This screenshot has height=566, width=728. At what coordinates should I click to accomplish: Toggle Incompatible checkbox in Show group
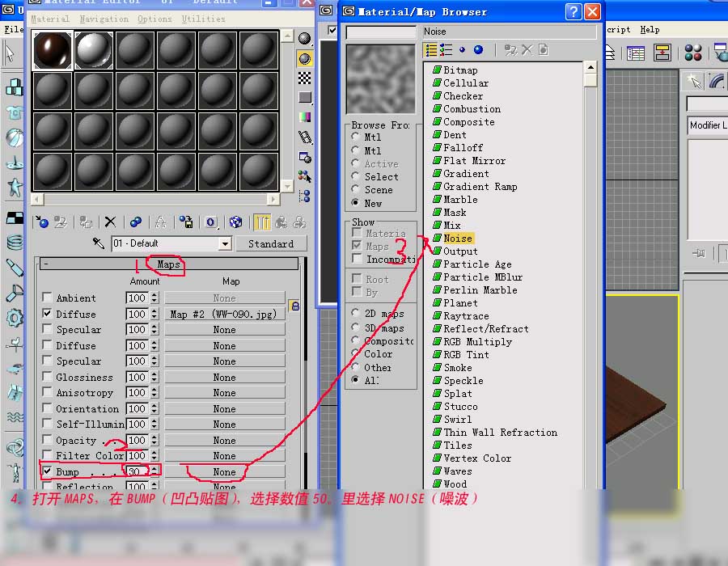(x=357, y=259)
